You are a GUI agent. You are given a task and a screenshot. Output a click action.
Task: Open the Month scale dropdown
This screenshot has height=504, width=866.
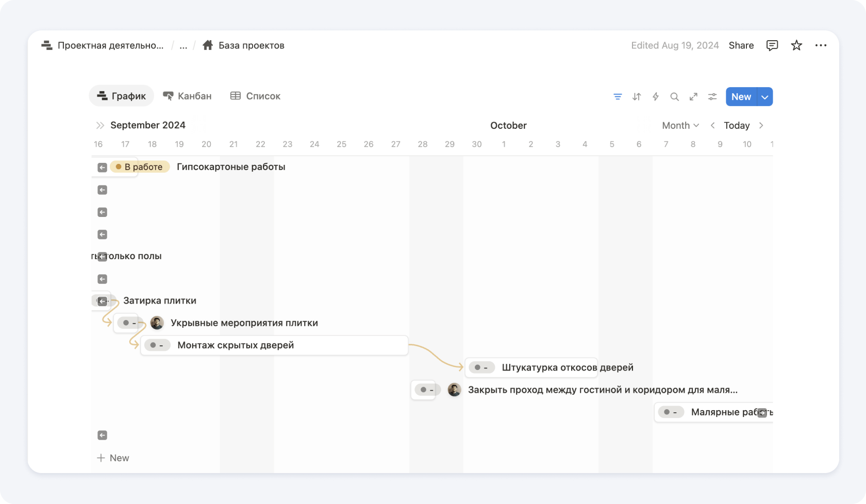680,125
